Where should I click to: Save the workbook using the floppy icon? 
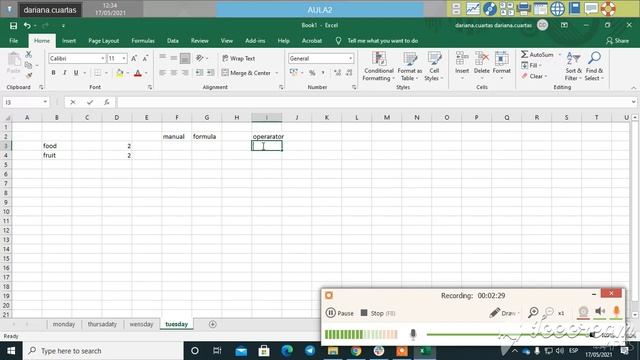coord(13,26)
